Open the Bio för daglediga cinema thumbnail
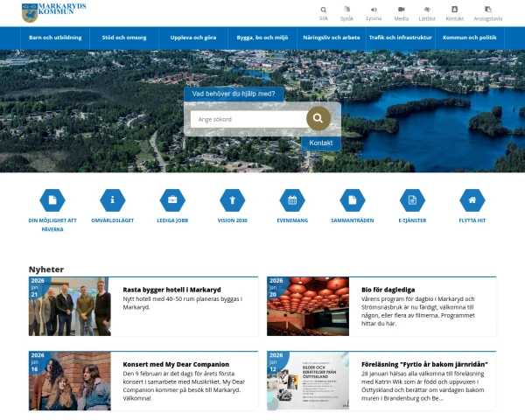This screenshot has width=525, height=420. [308, 306]
